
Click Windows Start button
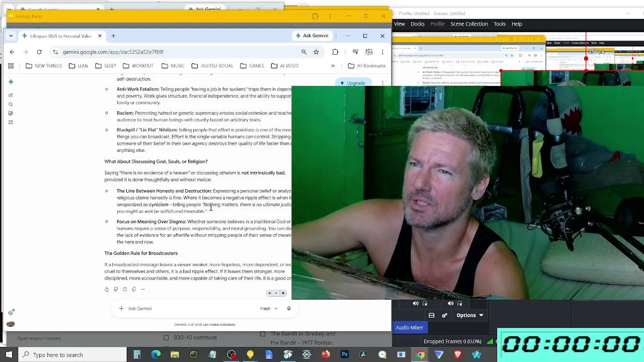(9, 355)
